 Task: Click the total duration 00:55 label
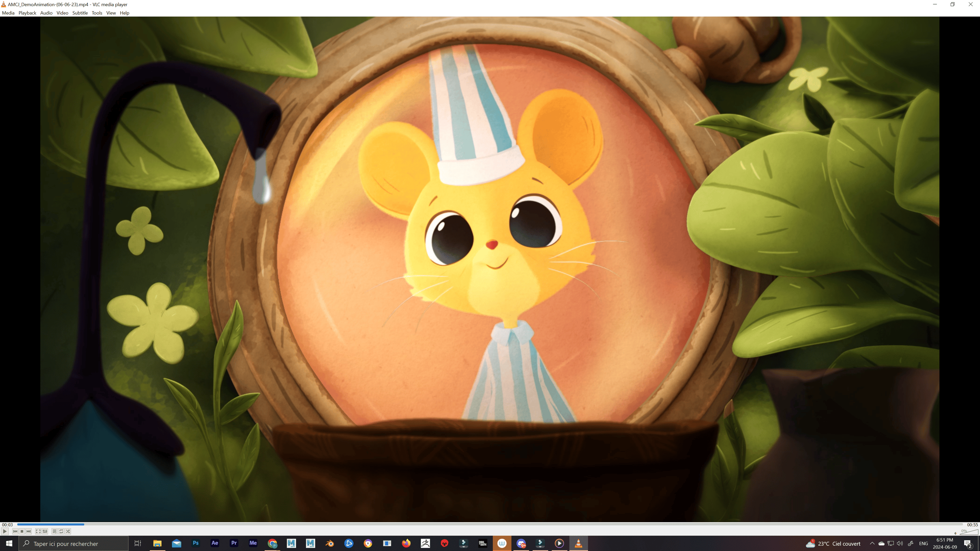pyautogui.click(x=972, y=525)
